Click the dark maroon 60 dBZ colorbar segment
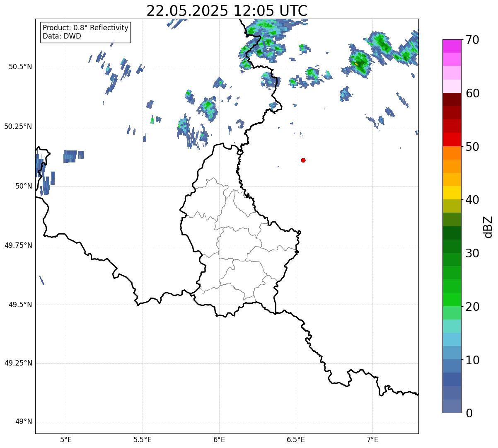Viewport: 498px width, 448px height. point(452,99)
